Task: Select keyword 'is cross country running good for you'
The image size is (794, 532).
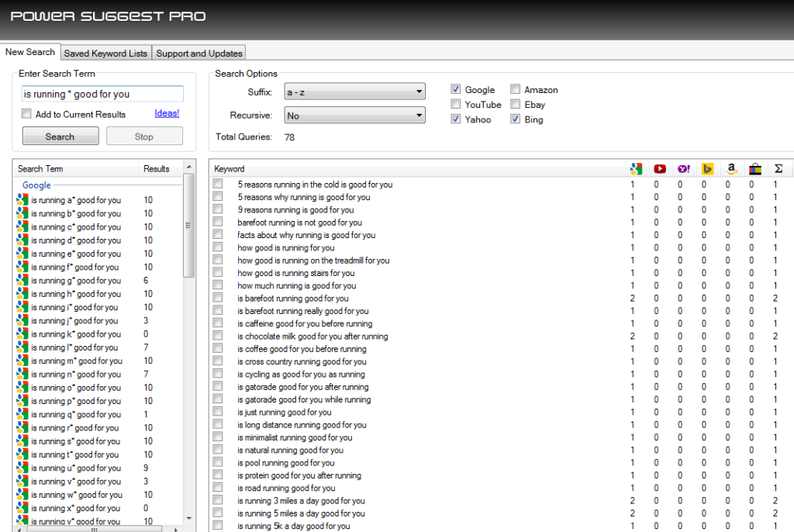Action: tap(302, 361)
